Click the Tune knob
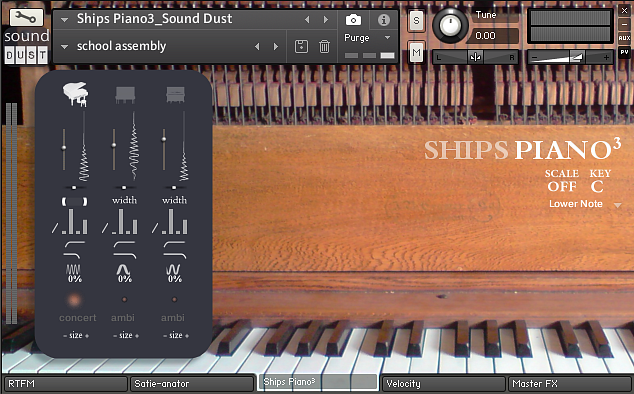 451,25
